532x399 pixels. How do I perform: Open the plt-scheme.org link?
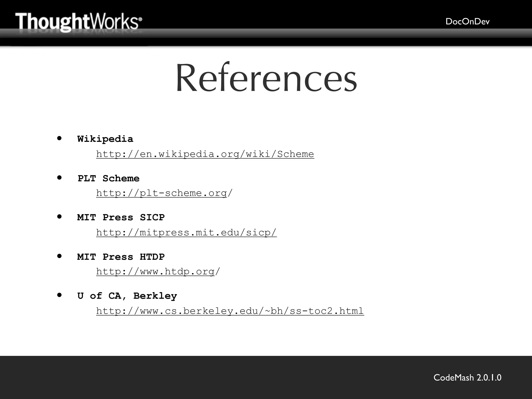pos(164,193)
